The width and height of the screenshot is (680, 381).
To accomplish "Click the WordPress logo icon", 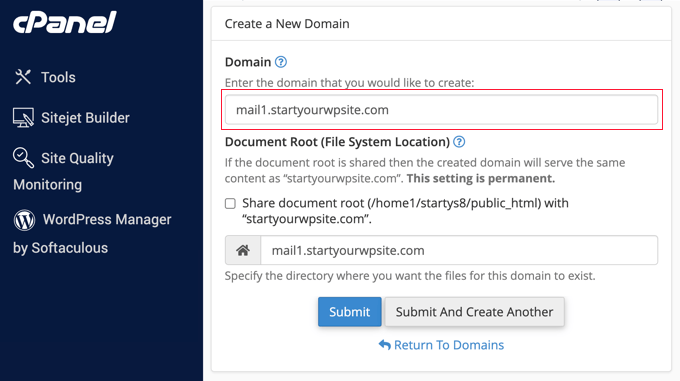I will tap(24, 220).
